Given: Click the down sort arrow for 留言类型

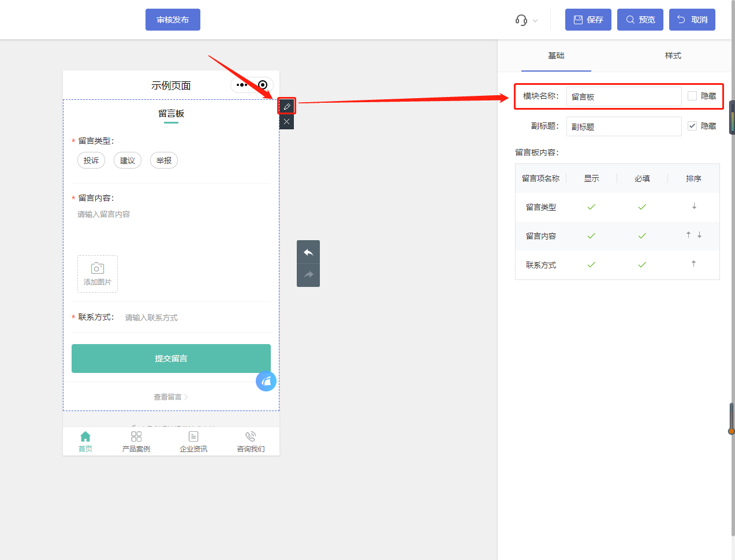Looking at the screenshot, I should click(x=693, y=206).
